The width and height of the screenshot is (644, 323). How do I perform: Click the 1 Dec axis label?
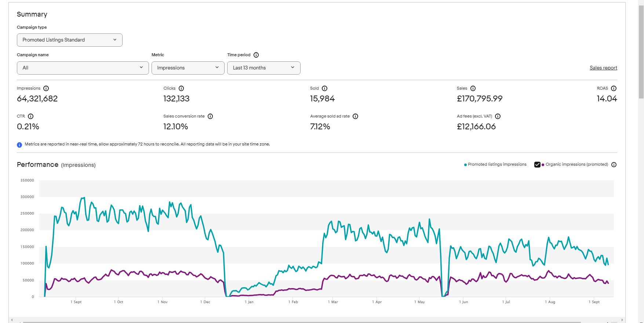(205, 302)
